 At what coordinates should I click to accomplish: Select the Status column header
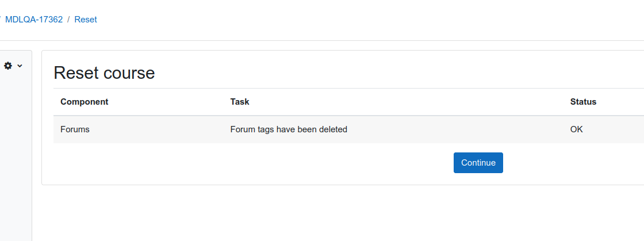coord(583,102)
